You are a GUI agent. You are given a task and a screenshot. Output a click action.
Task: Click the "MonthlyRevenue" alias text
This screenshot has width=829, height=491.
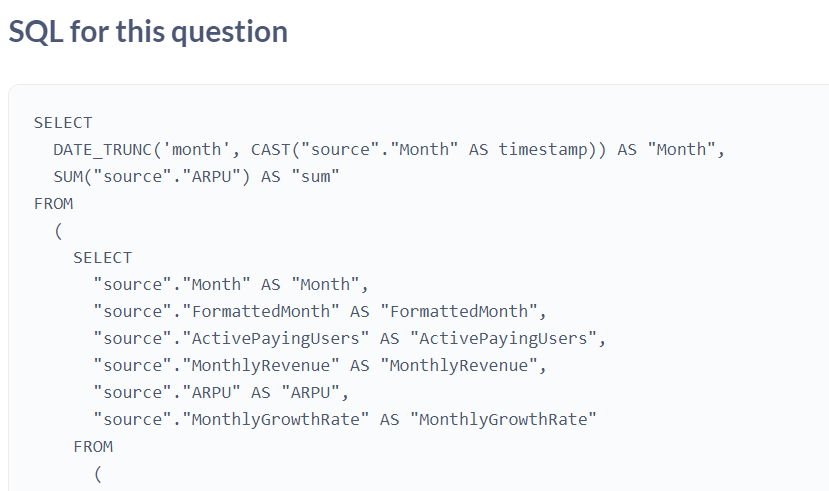(459, 365)
